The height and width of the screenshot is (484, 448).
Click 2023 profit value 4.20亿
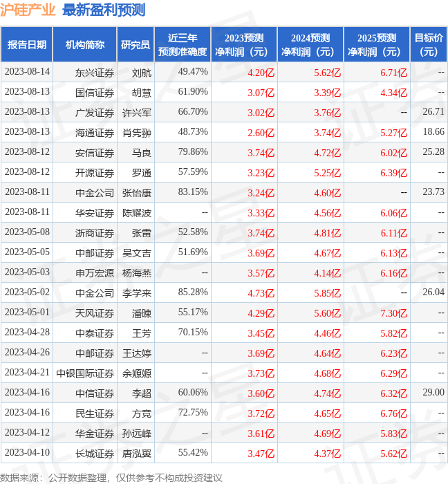click(261, 73)
